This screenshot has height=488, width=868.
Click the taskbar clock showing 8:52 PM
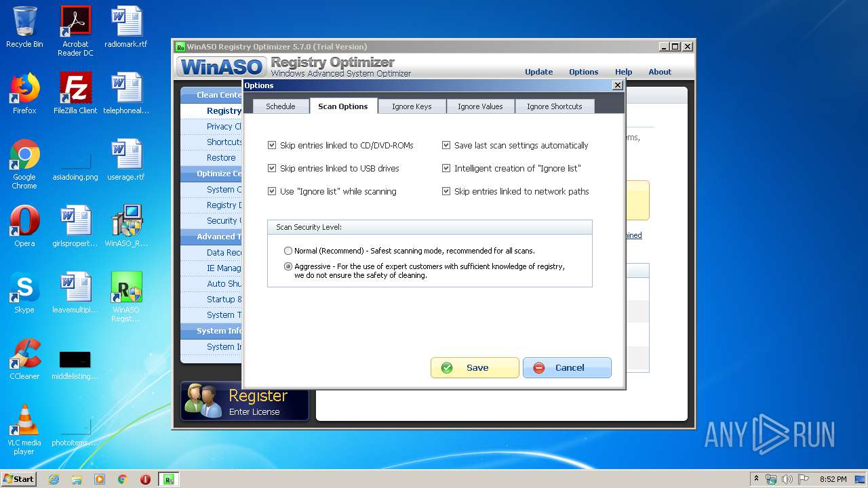tap(833, 479)
